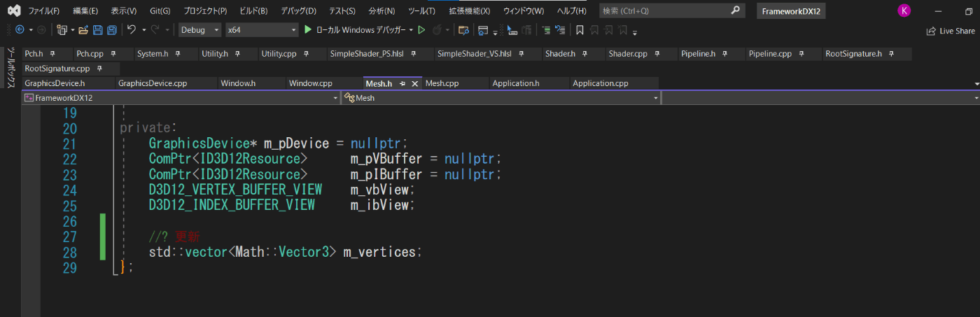Click the Open File folder icon

(83, 29)
